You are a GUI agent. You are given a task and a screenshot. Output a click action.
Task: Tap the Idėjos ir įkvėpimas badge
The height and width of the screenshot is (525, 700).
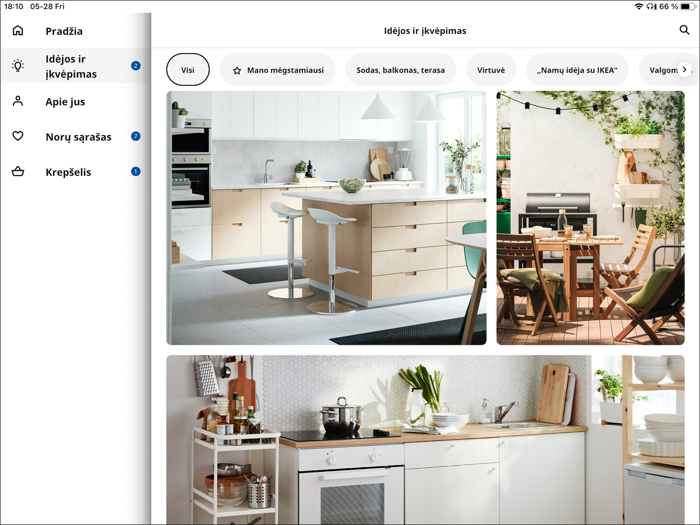[136, 66]
